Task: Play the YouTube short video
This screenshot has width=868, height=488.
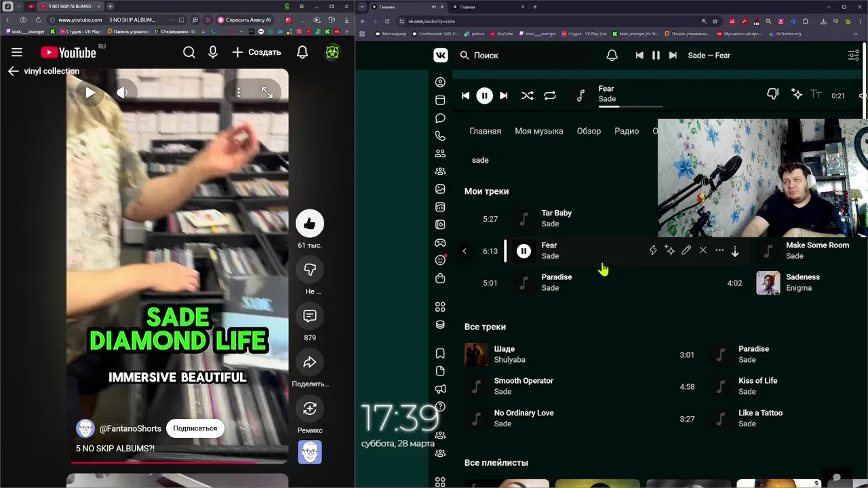Action: (x=90, y=93)
